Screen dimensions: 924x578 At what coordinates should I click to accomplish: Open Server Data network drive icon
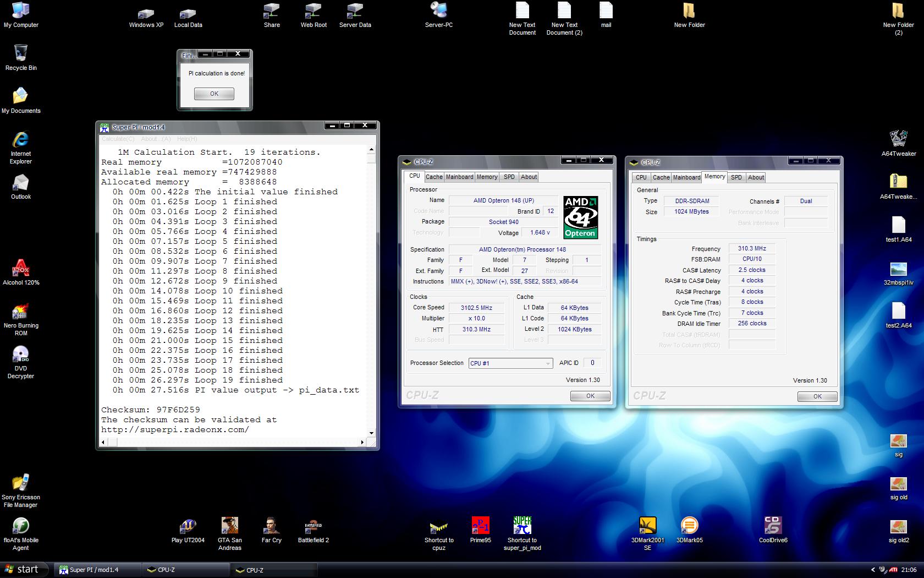coord(355,15)
